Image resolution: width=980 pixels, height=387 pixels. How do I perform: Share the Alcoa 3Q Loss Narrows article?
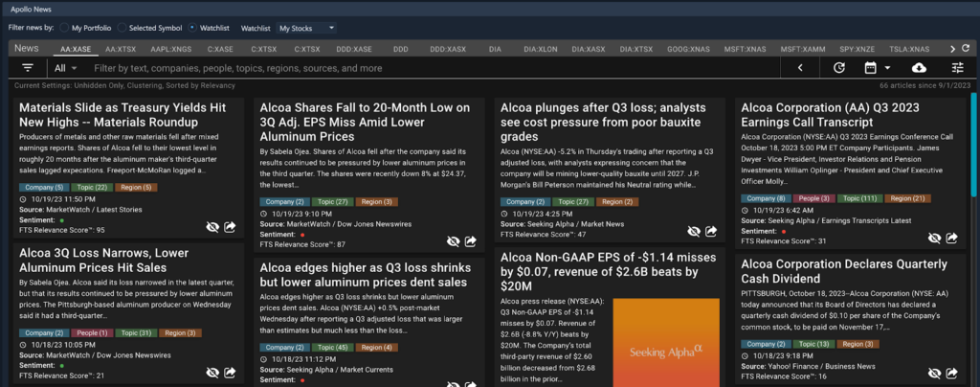[x=230, y=373]
